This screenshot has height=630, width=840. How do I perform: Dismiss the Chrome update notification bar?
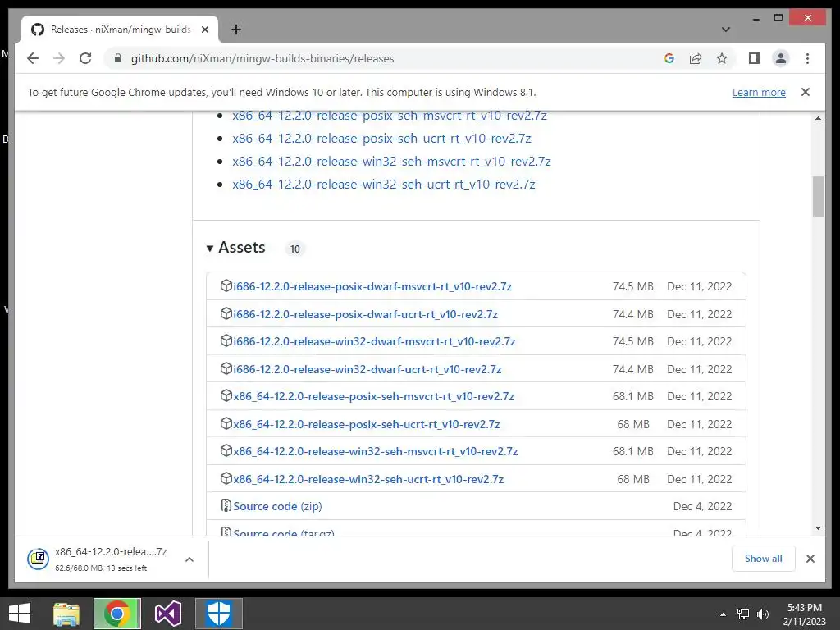[x=806, y=92]
